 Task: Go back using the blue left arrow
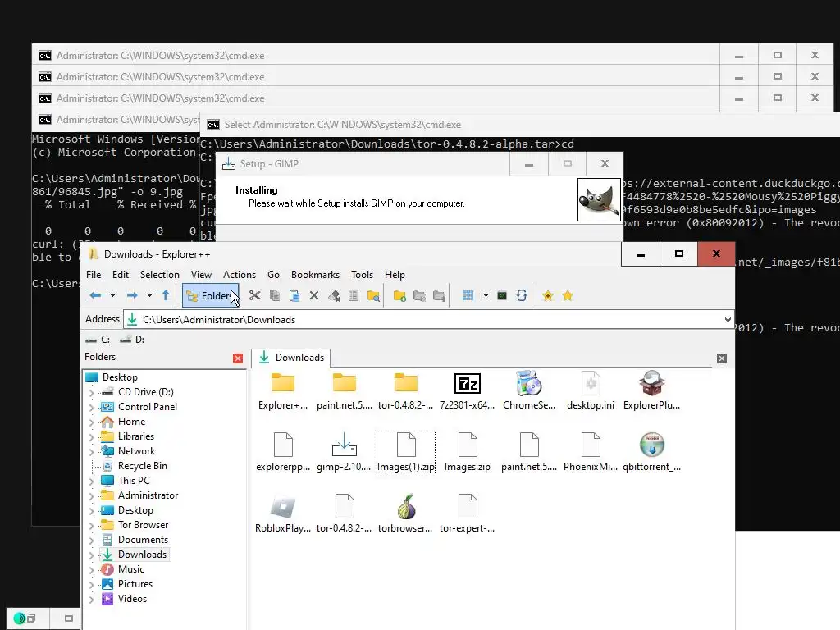[x=95, y=295]
